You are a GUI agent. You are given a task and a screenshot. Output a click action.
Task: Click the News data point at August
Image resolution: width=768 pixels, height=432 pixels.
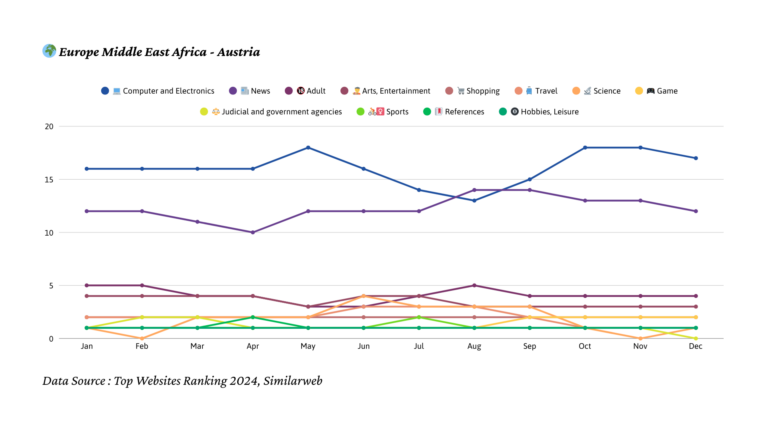coord(474,190)
